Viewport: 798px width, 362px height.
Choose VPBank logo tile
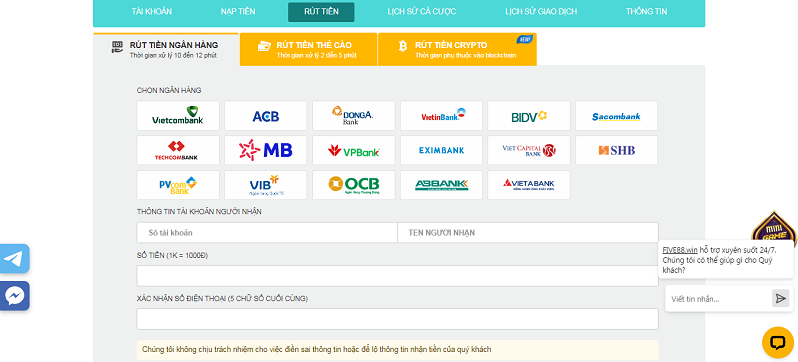point(354,150)
